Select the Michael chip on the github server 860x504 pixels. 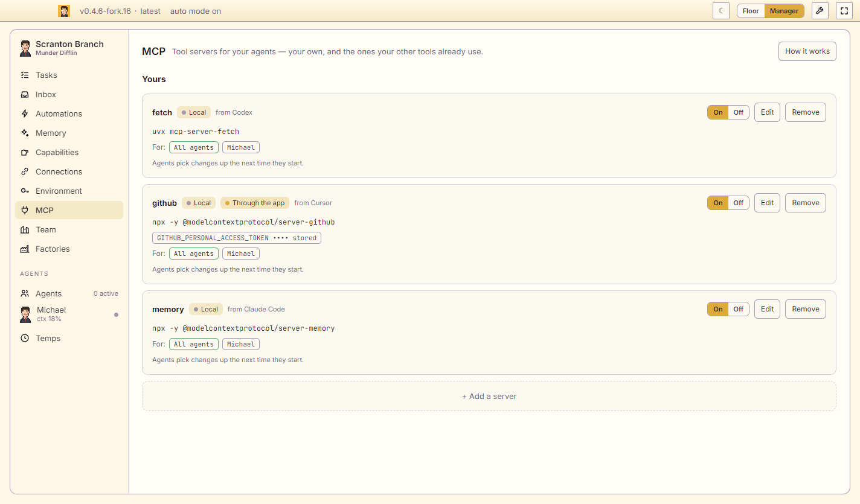pos(241,254)
